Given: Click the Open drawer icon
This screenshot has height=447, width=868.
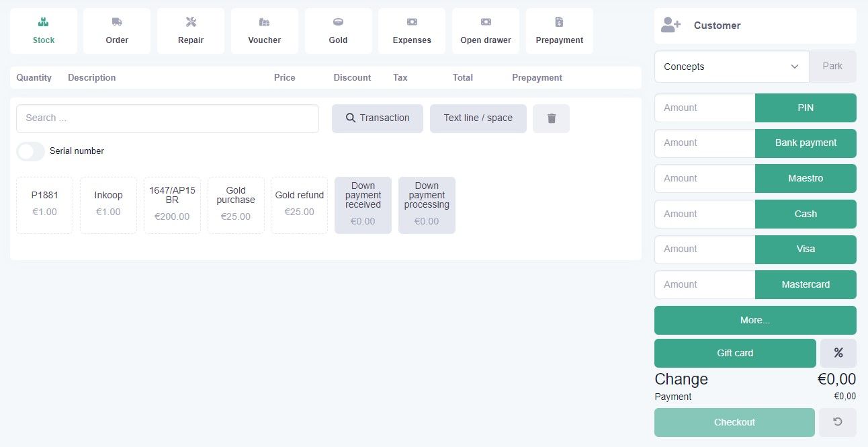Looking at the screenshot, I should [486, 23].
